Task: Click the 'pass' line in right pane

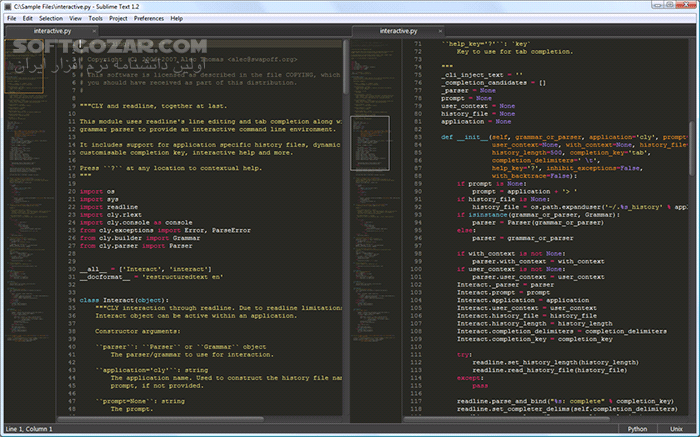Action: point(480,386)
